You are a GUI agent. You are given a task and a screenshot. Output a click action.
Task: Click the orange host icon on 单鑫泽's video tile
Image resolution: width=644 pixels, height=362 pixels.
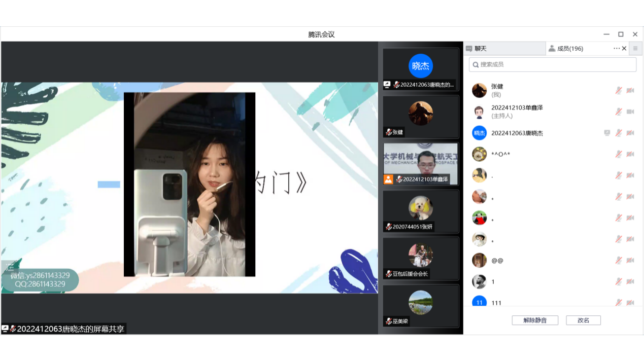[x=388, y=179]
